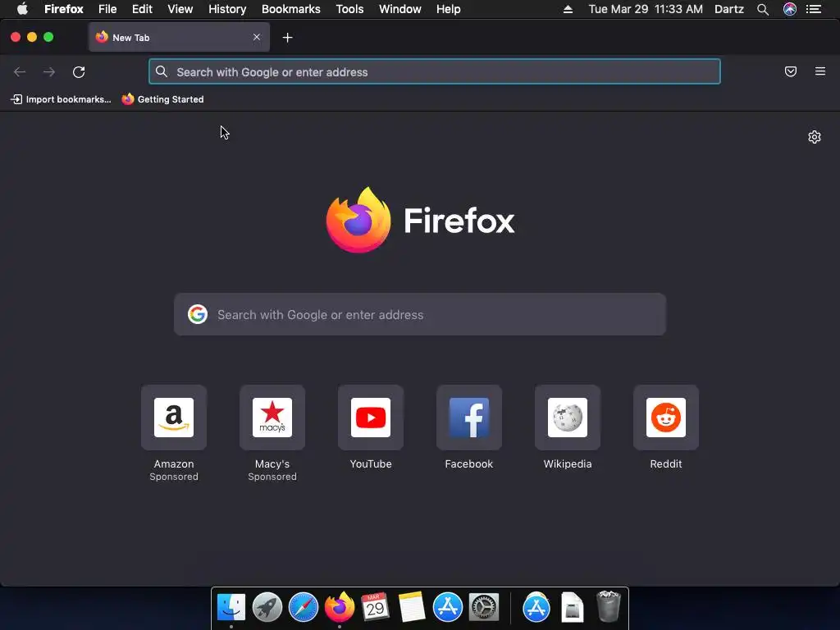Screen dimensions: 840x630
Task: Click Firefox icon in the Dock
Action: (339, 606)
